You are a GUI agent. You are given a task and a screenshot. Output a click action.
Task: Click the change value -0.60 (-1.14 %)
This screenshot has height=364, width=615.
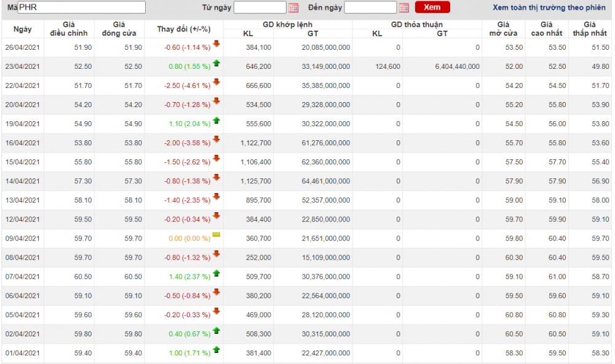(x=187, y=47)
